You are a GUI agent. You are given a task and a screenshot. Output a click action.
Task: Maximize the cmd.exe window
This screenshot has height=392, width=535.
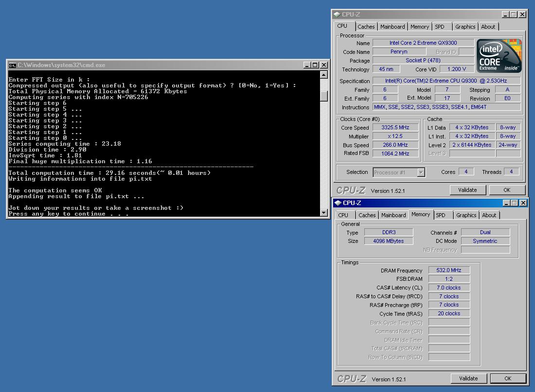coord(315,65)
